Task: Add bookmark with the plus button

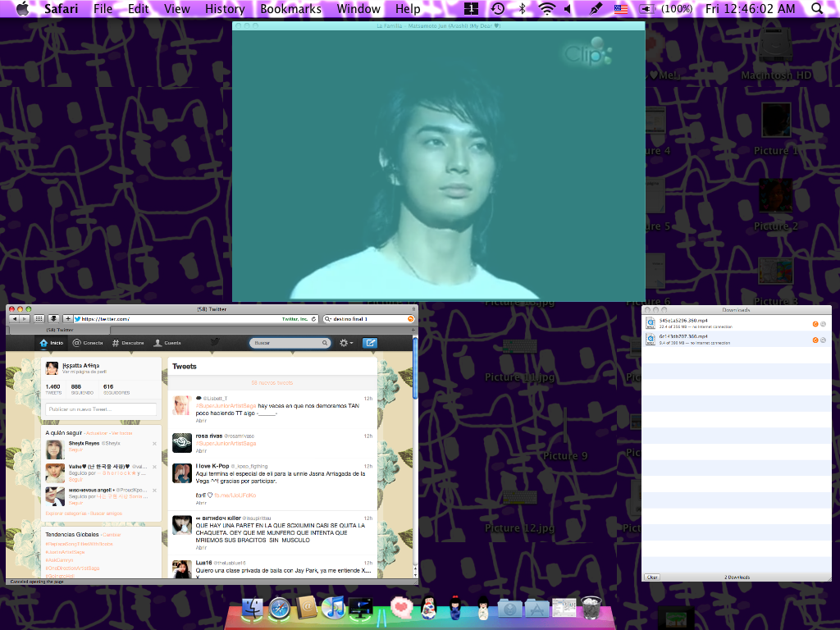Action: pos(67,319)
